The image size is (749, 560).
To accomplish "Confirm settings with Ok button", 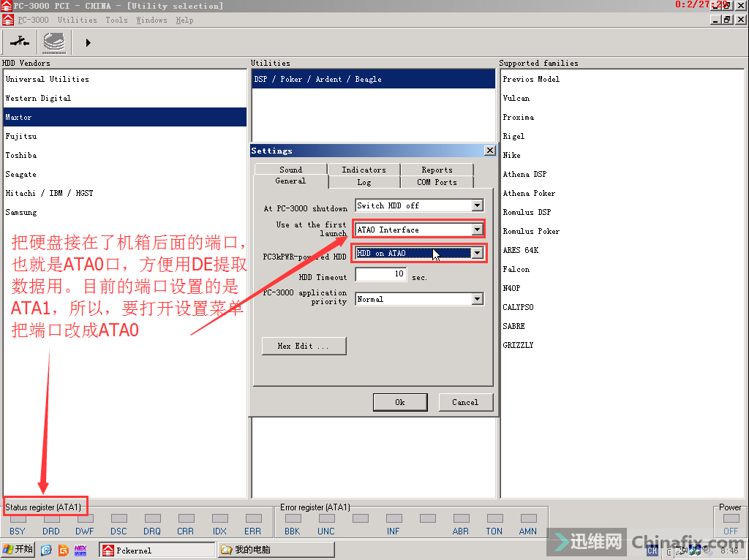I will [400, 402].
